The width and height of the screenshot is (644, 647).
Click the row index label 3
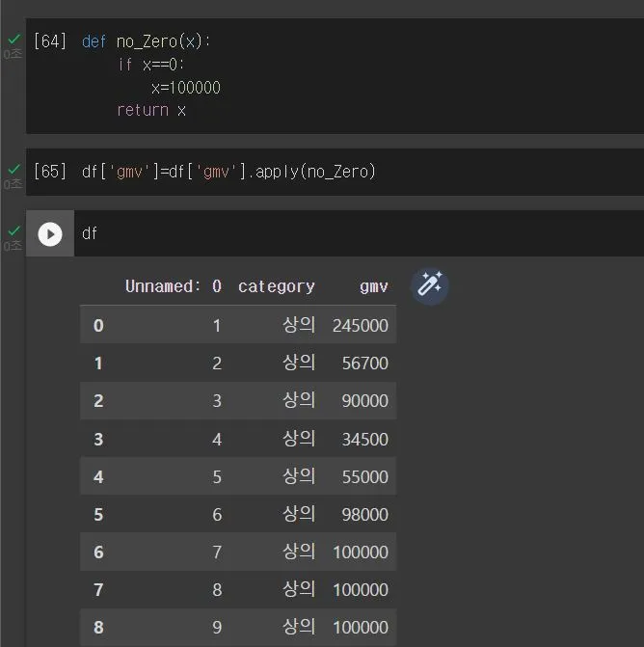(x=98, y=439)
